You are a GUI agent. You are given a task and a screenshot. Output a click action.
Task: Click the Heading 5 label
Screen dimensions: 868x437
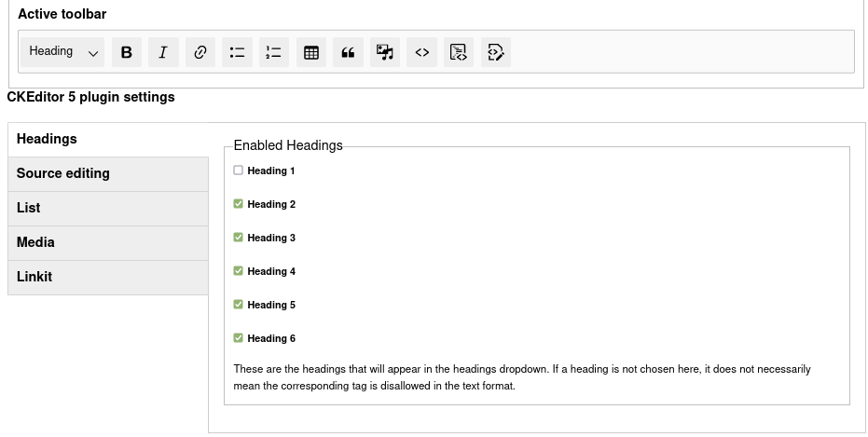[271, 305]
